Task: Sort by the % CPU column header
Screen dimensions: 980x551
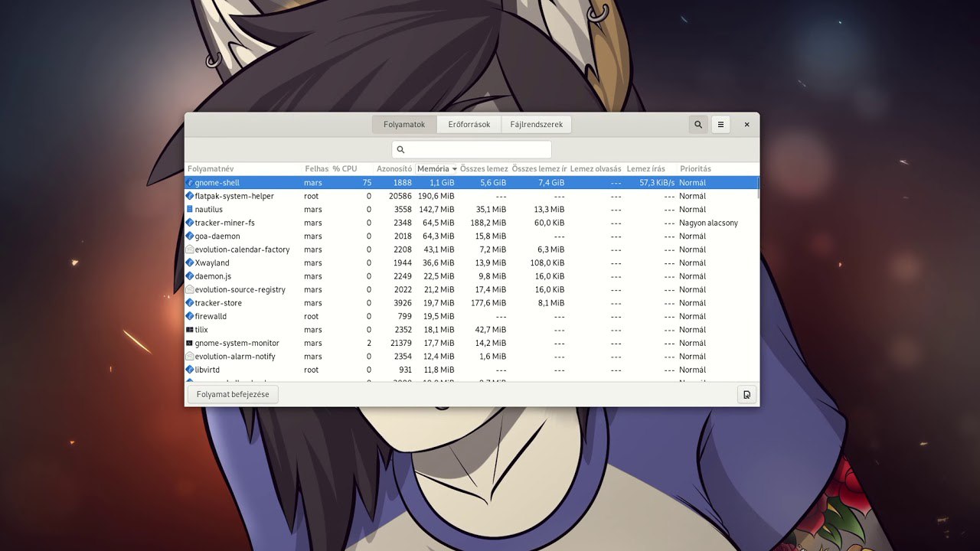Action: pos(345,168)
